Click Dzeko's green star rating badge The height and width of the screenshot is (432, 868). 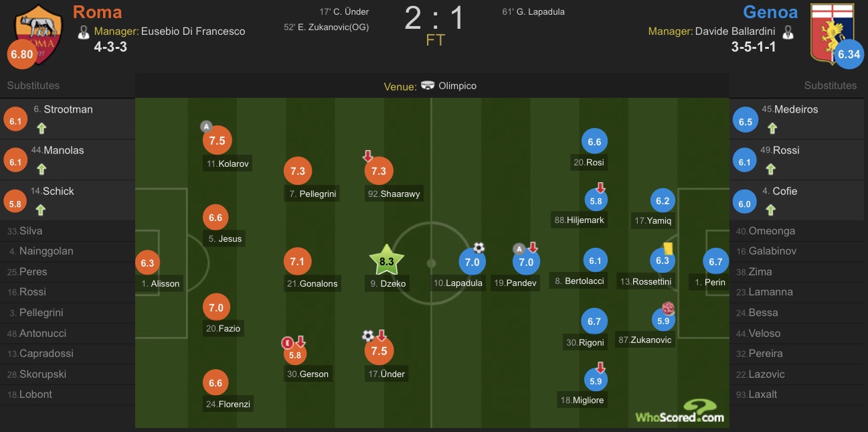pos(387,262)
